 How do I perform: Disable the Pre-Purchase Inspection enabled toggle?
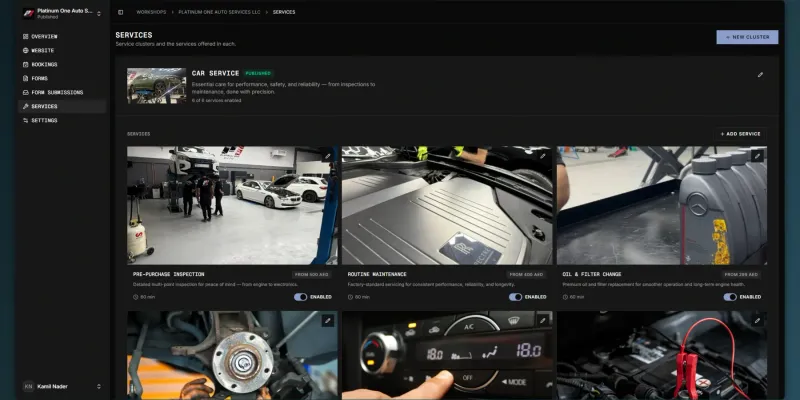[301, 297]
